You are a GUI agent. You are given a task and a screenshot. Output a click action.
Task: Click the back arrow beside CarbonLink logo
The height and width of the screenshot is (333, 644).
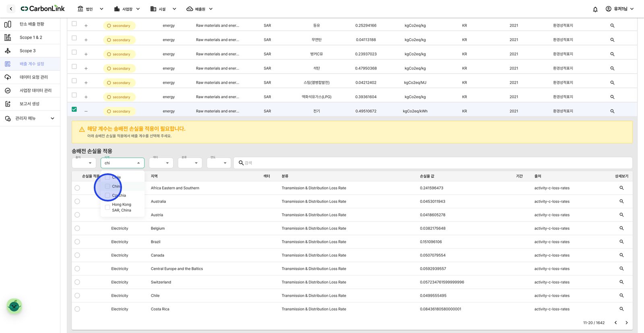[11, 8]
